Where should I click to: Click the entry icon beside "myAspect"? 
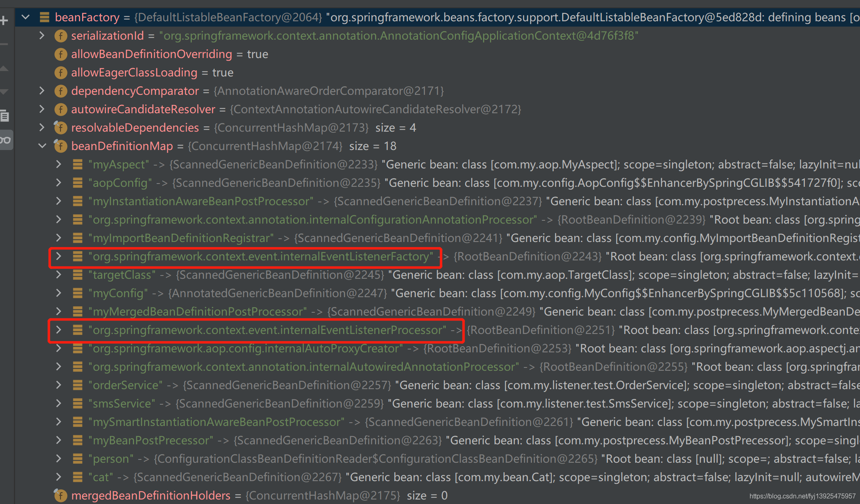(77, 164)
